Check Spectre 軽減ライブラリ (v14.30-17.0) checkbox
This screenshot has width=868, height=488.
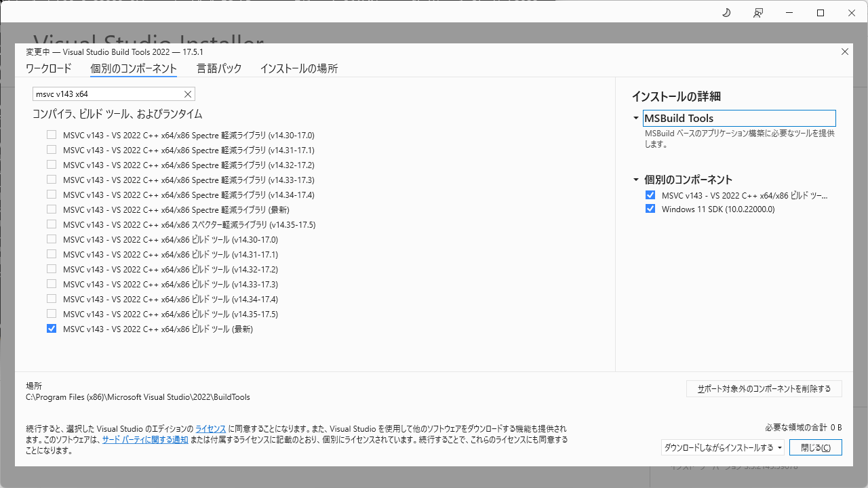[x=52, y=135]
